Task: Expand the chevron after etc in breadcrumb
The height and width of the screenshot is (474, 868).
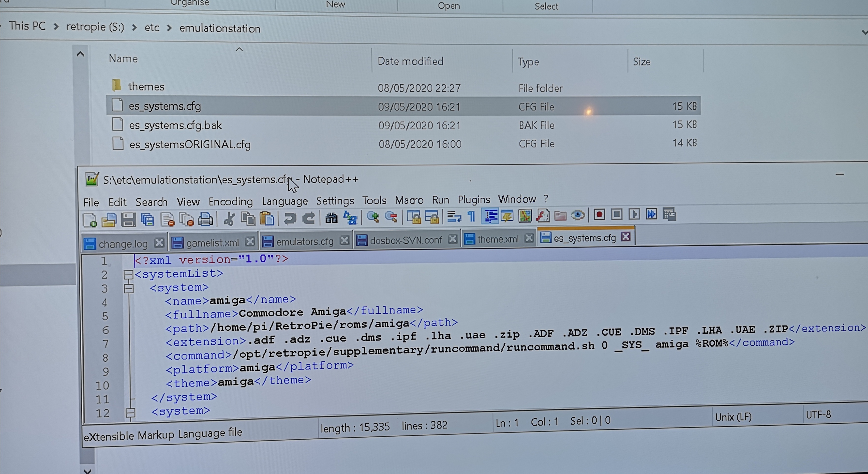Action: point(169,28)
